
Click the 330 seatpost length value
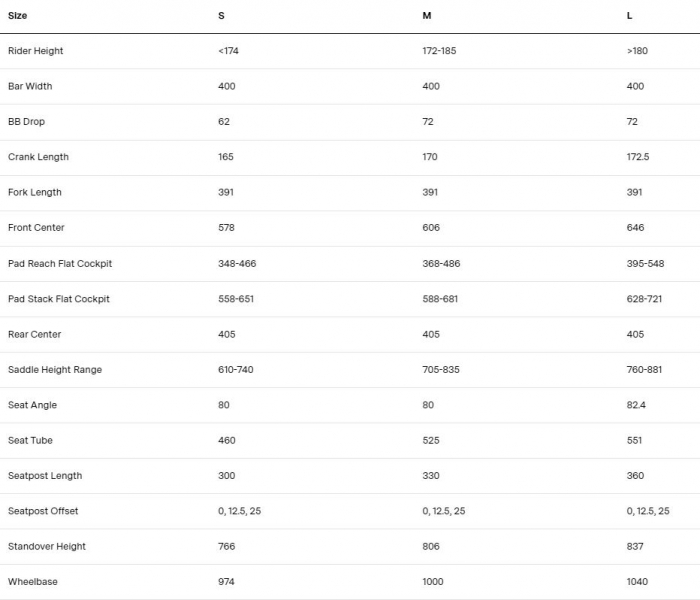[431, 476]
